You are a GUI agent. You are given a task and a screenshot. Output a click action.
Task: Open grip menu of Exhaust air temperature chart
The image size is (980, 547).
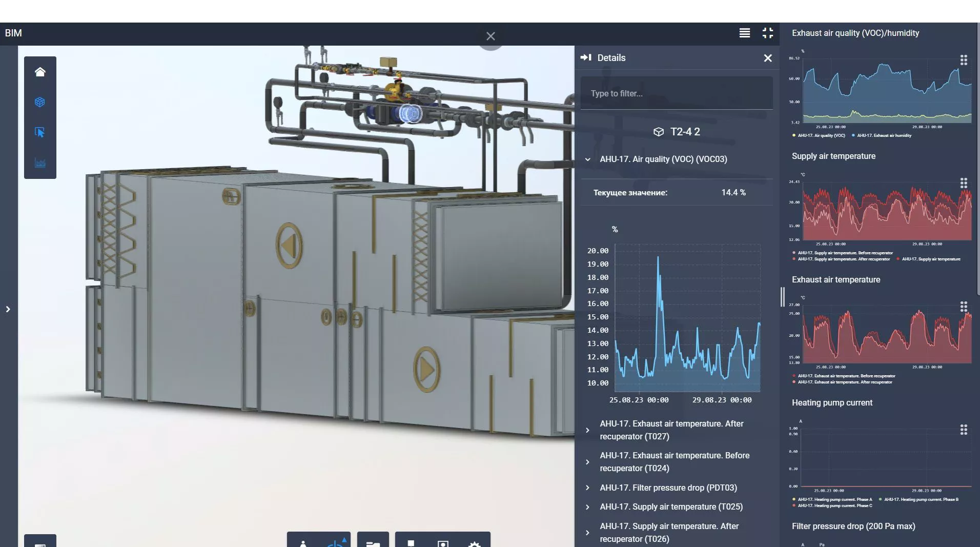click(x=964, y=307)
